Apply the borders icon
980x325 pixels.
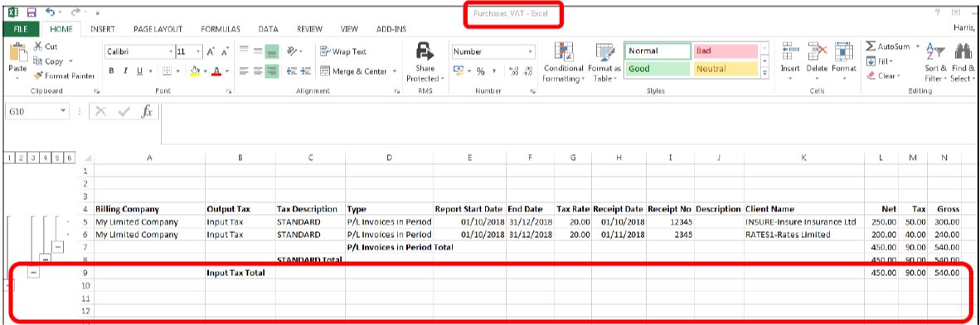[x=167, y=71]
